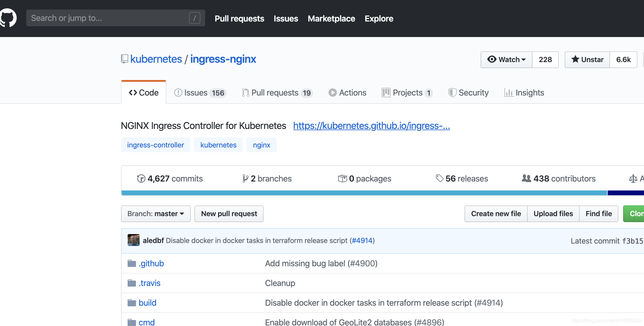Open the 228 watchers count
The height and width of the screenshot is (326, 644).
(x=545, y=60)
